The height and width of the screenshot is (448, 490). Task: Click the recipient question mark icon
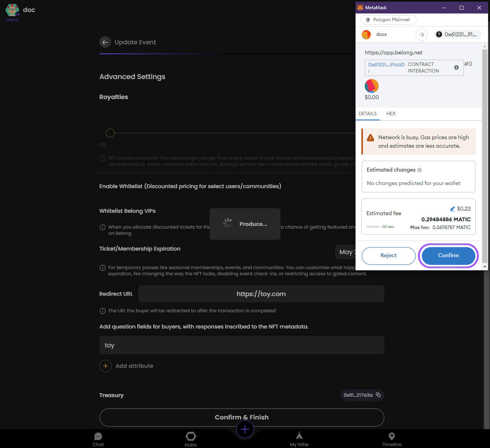[x=439, y=34]
